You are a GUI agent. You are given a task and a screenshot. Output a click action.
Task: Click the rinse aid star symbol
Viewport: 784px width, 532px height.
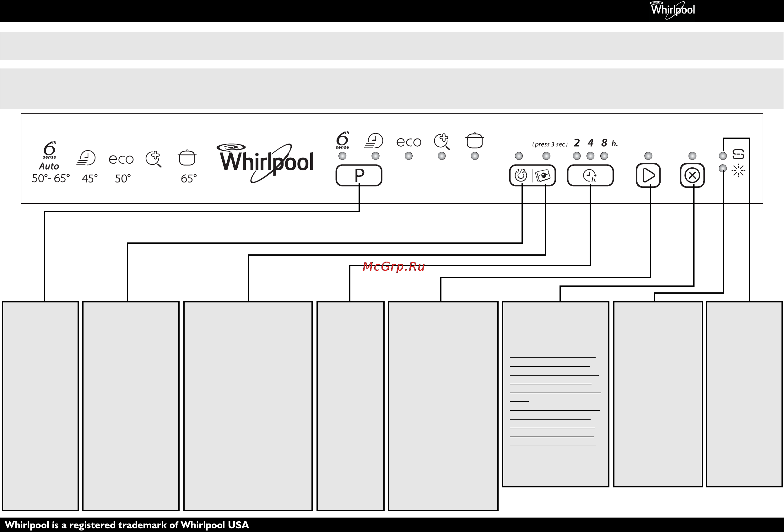pyautogui.click(x=738, y=171)
